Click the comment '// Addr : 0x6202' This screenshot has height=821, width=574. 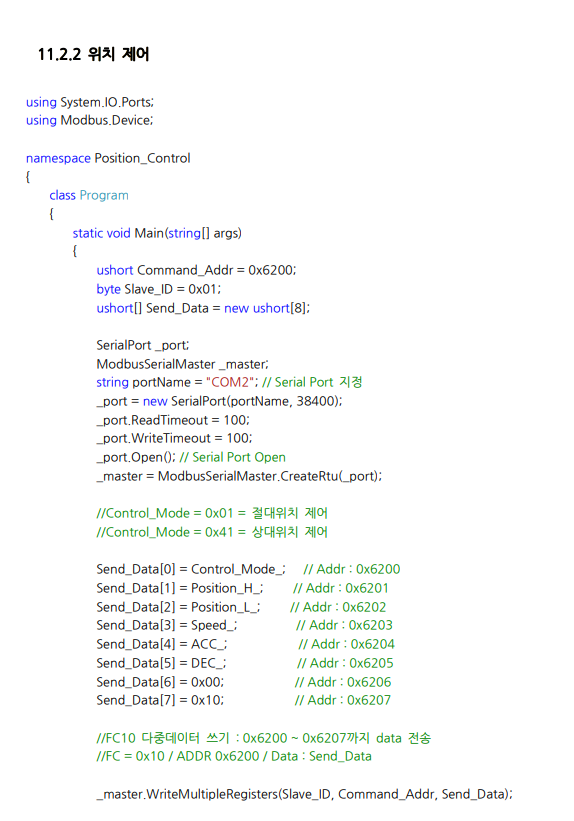click(338, 607)
